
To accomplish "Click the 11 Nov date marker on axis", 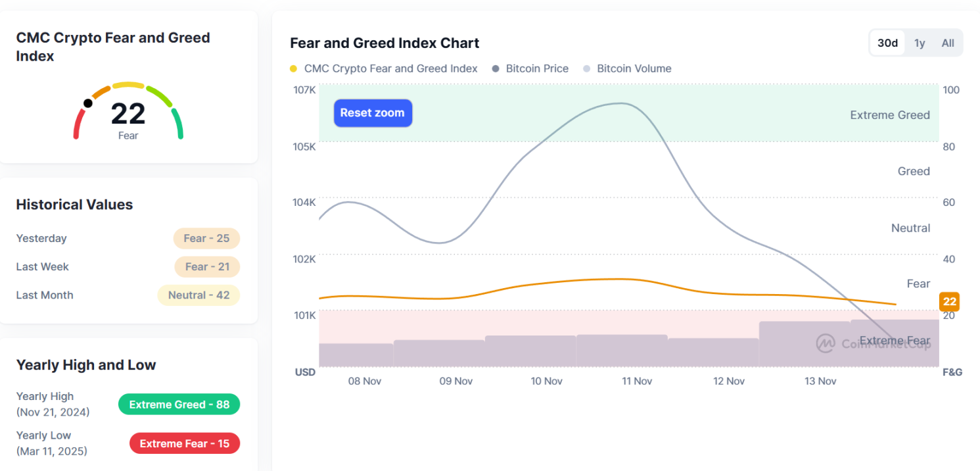I will [636, 381].
